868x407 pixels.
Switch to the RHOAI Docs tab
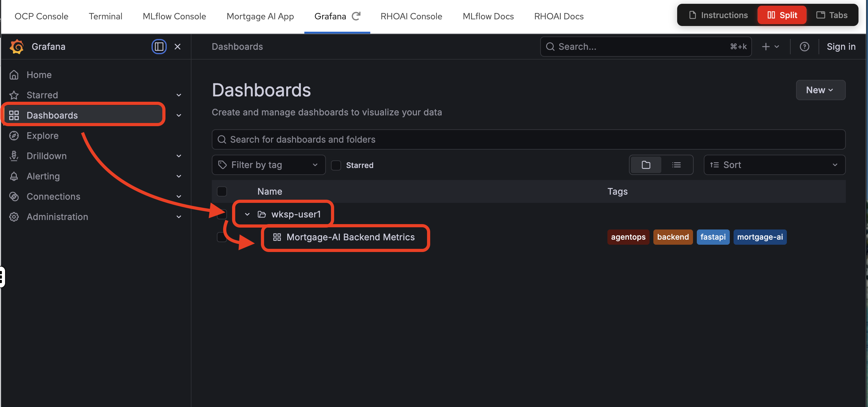tap(559, 16)
